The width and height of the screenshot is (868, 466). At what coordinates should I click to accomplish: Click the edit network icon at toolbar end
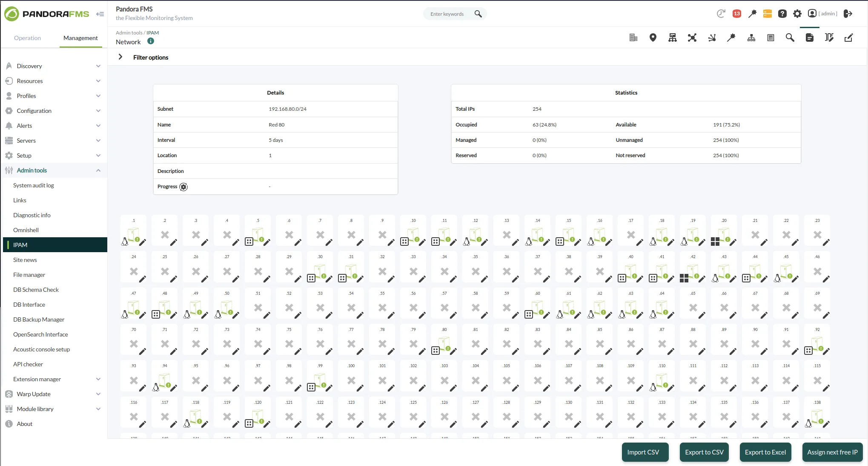[849, 37]
